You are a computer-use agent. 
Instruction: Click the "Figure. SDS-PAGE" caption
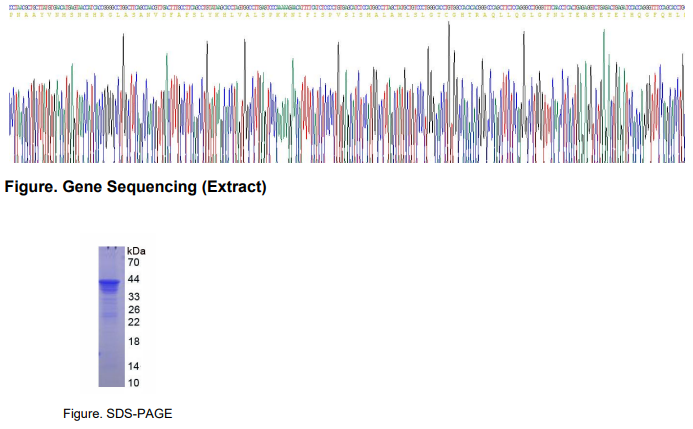118,414
